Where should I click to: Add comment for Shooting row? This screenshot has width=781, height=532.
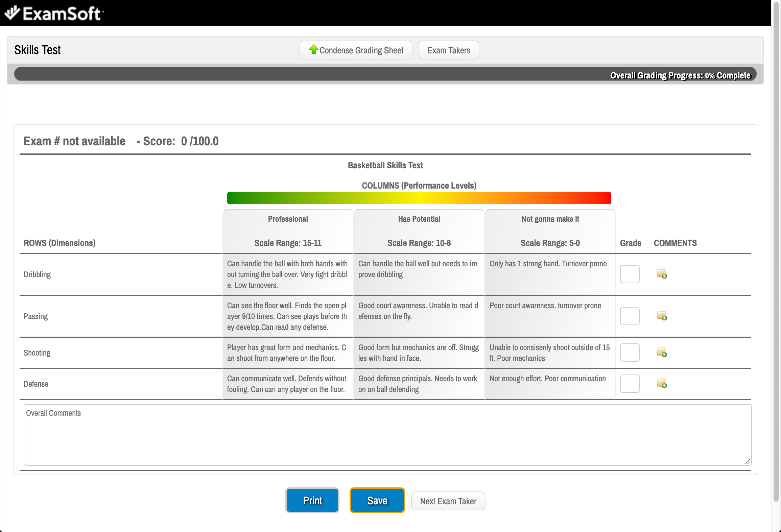coord(662,352)
